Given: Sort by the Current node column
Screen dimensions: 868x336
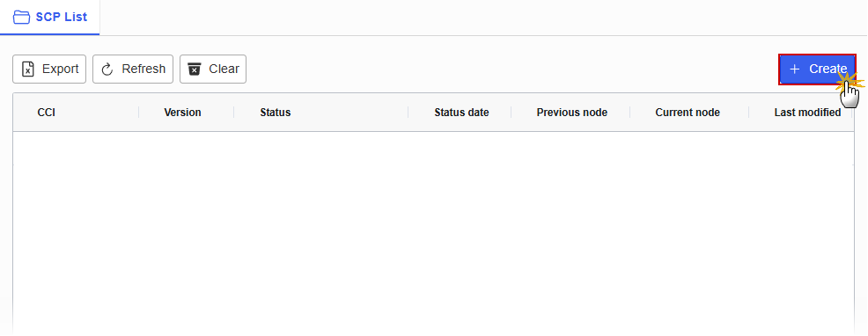Looking at the screenshot, I should (x=688, y=113).
